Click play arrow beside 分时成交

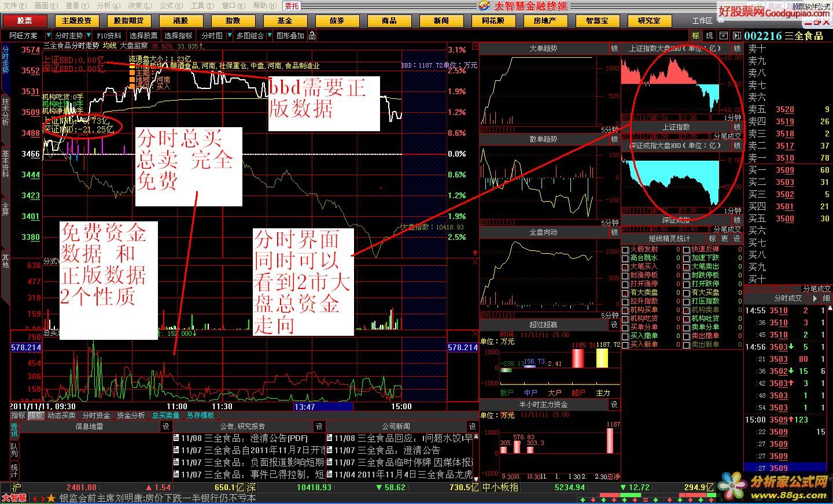pos(816,299)
